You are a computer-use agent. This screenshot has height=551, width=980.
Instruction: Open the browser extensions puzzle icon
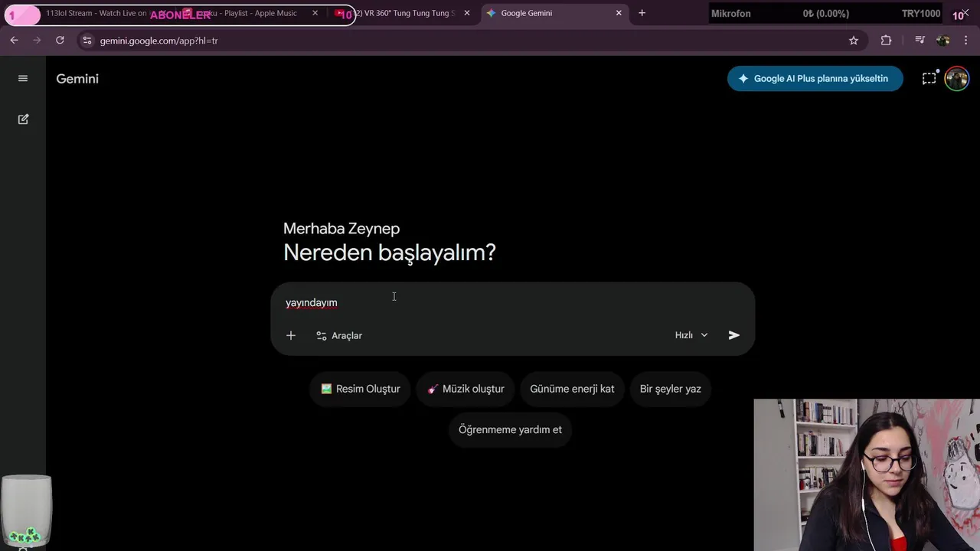[x=886, y=41]
